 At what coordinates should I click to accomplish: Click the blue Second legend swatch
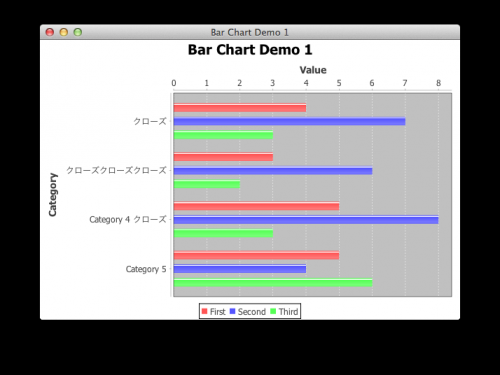(233, 311)
